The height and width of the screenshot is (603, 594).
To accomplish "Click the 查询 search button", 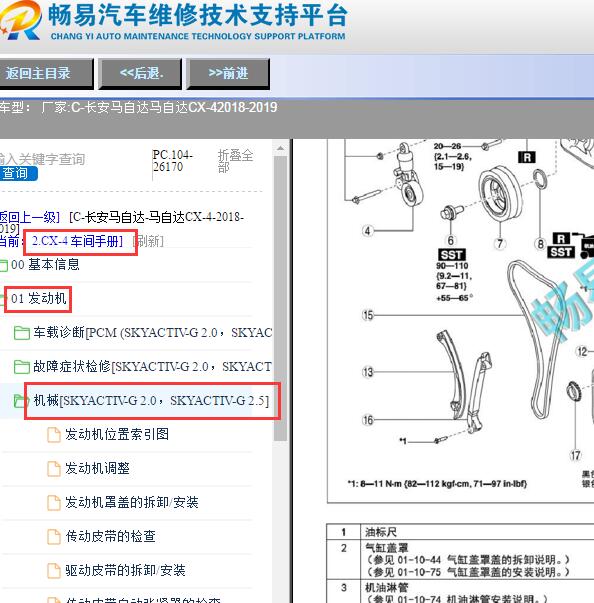I will coord(18,173).
